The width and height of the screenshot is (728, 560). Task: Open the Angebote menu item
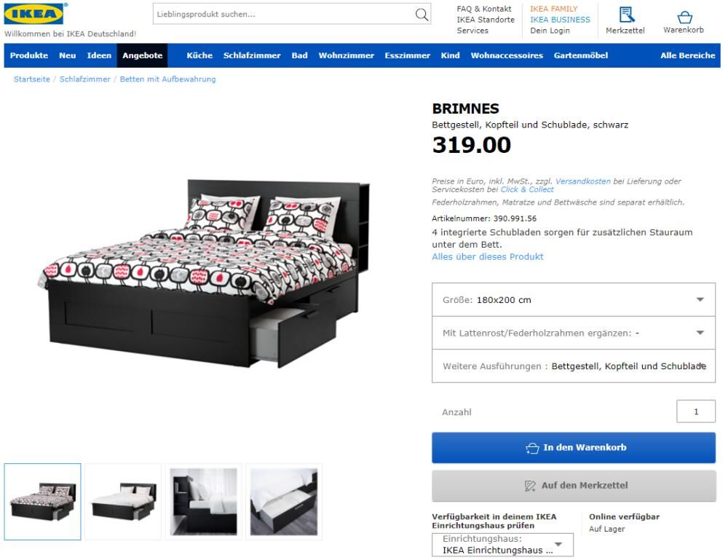pyautogui.click(x=142, y=55)
